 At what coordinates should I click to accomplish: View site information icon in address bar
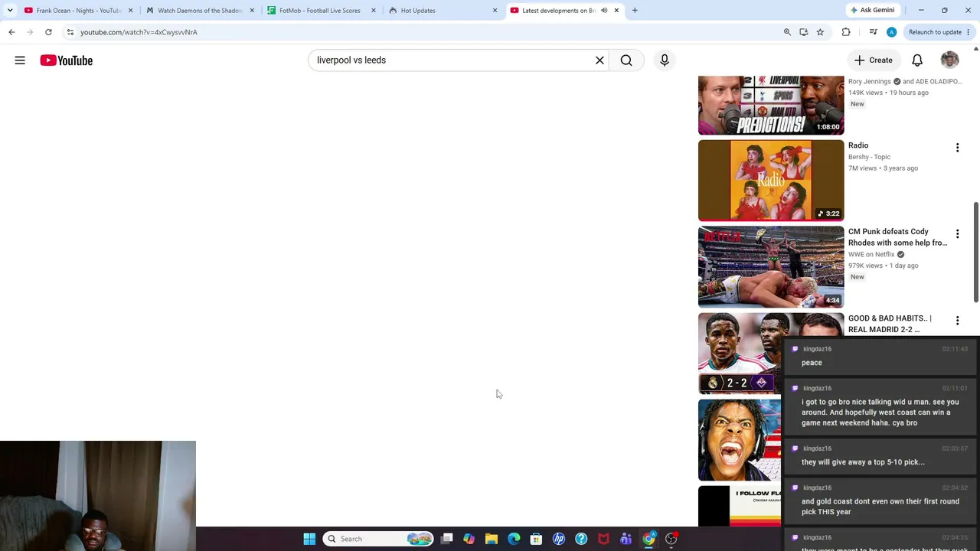[x=70, y=32]
